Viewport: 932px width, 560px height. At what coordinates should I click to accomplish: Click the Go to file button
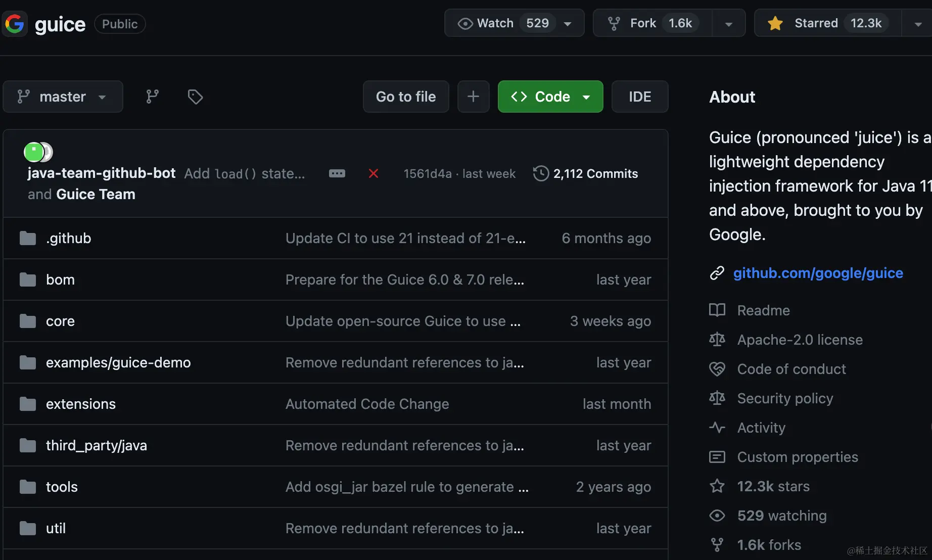406,97
